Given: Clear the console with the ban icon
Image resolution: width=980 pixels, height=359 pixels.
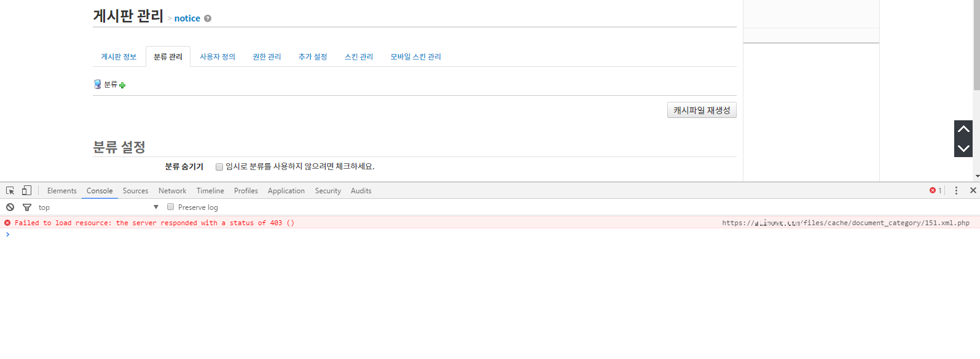Looking at the screenshot, I should pyautogui.click(x=10, y=207).
